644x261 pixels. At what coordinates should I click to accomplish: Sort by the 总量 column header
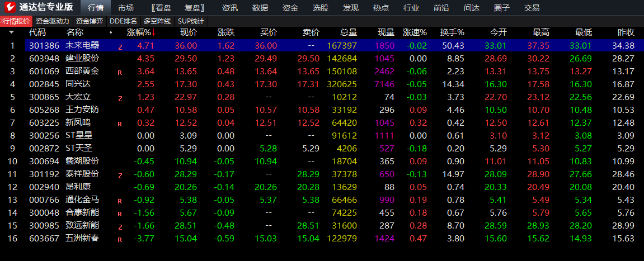[349, 32]
